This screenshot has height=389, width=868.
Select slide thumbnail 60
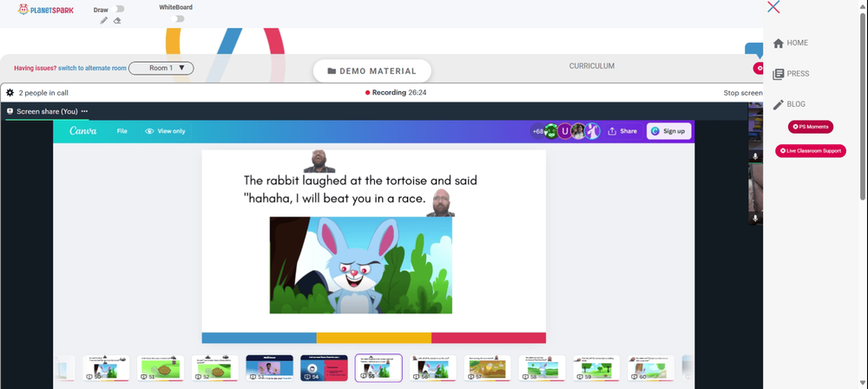[x=651, y=368]
